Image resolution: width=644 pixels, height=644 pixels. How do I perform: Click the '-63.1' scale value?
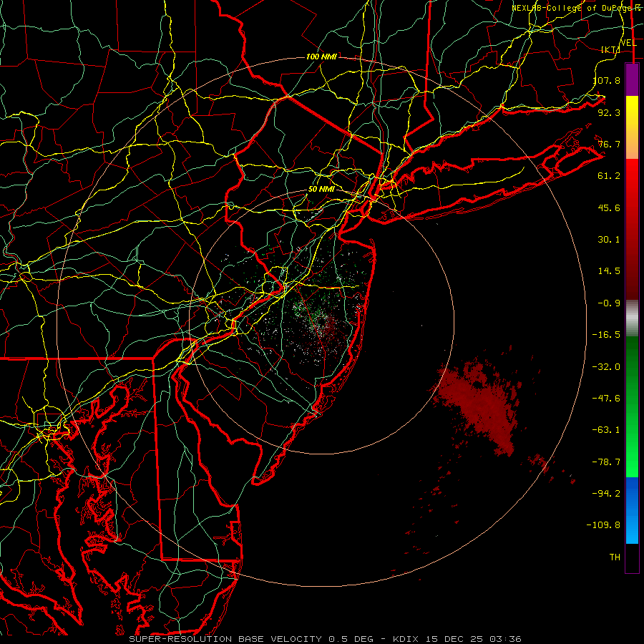point(606,430)
